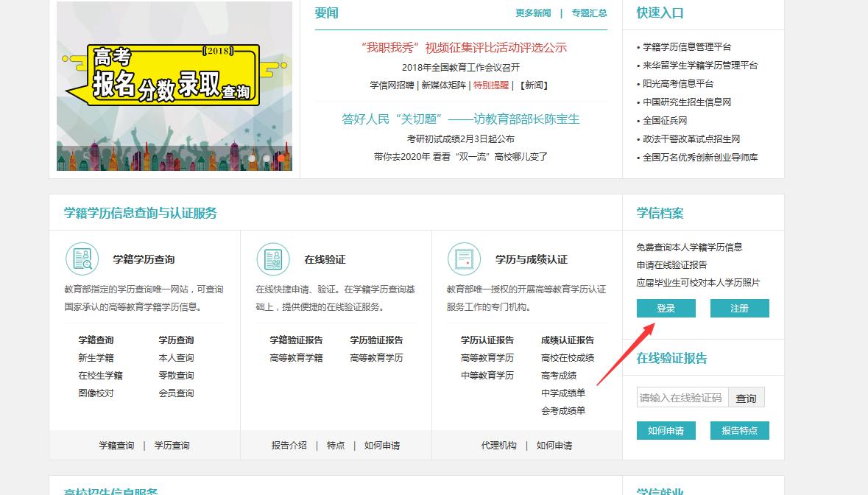Click the 在线验证 circular icon
Image resolution: width=868 pixels, height=495 pixels.
[273, 259]
